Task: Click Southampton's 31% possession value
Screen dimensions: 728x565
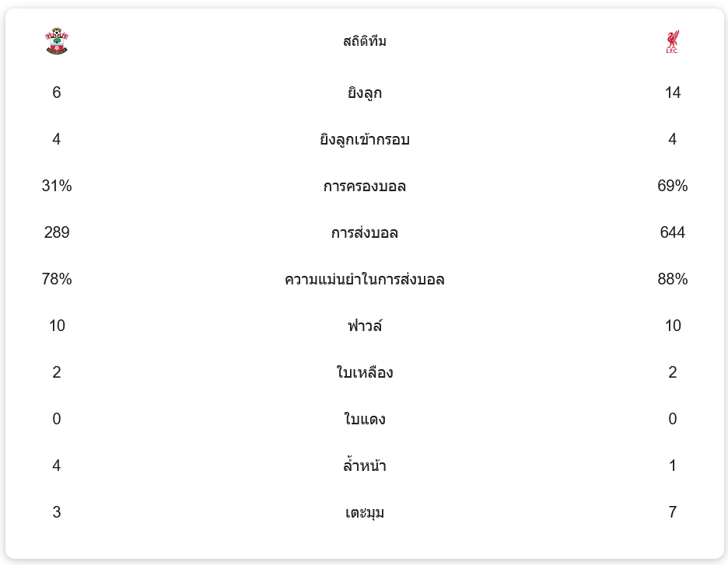Action: [57, 186]
